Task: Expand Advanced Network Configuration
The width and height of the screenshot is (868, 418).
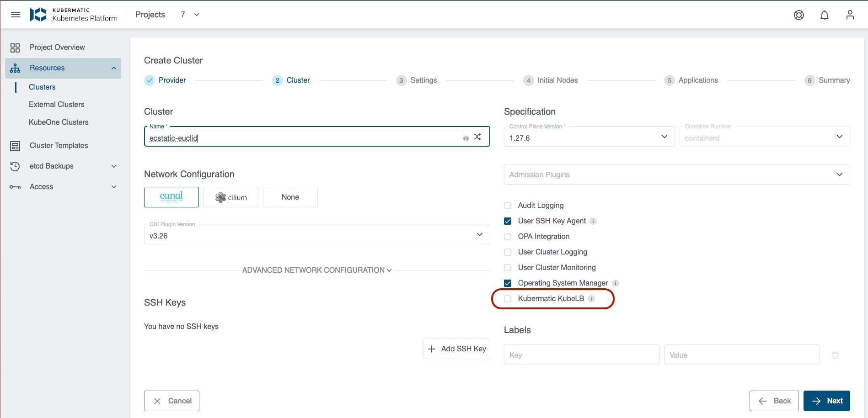Action: click(x=316, y=270)
